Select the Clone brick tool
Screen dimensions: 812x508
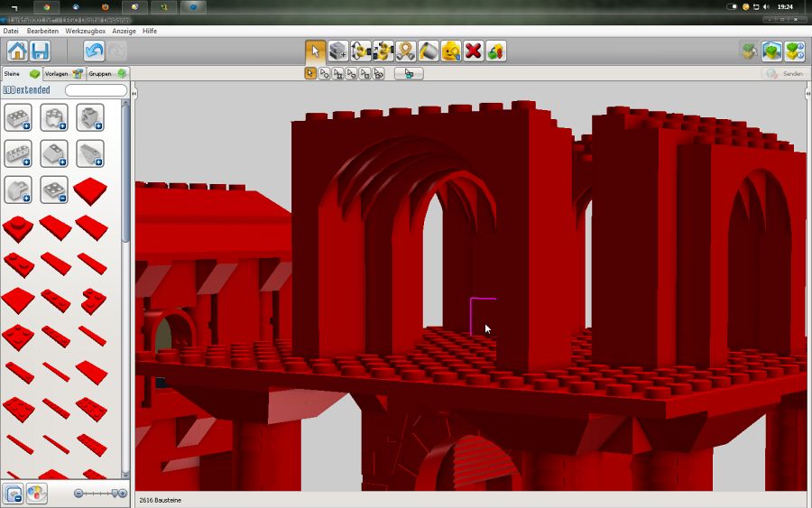(x=338, y=51)
